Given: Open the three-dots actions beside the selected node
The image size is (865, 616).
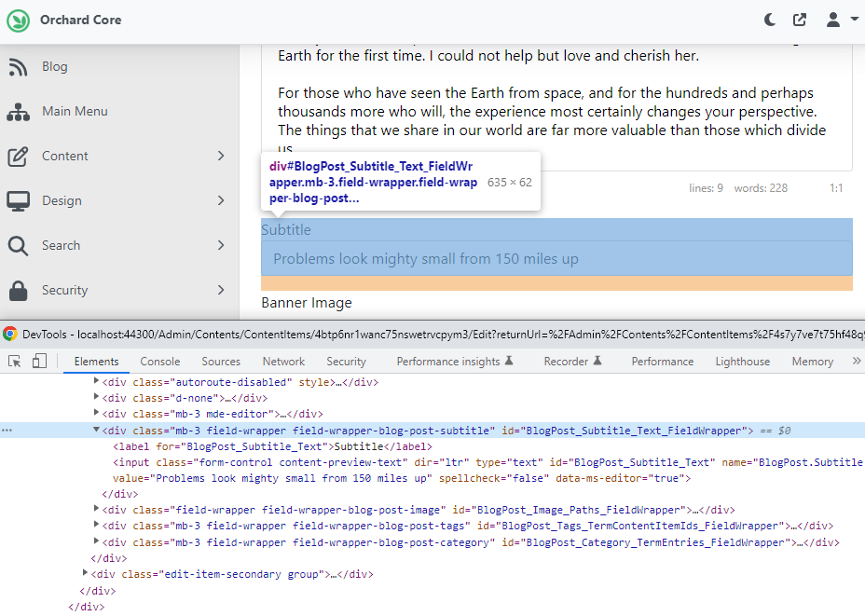Looking at the screenshot, I should 7,431.
